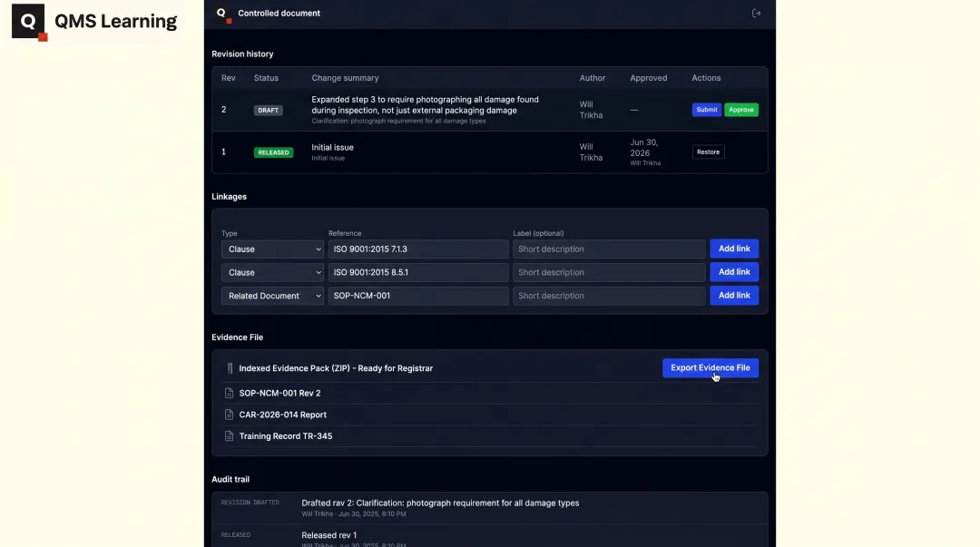This screenshot has width=980, height=547.
Task: Add link for ISO 9001:2015 7.1.3
Action: [x=734, y=249]
